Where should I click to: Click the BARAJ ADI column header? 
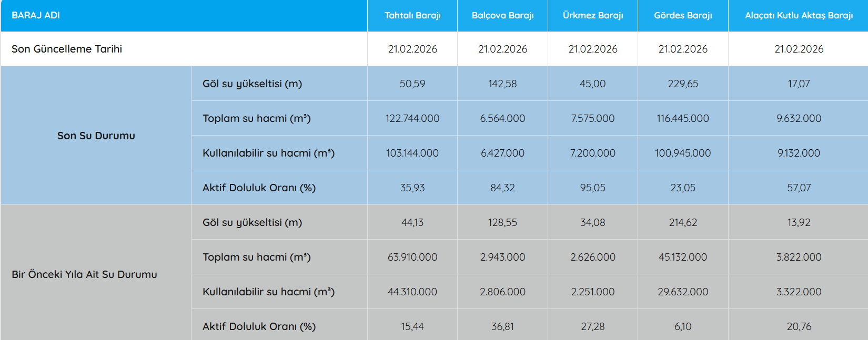[36, 15]
